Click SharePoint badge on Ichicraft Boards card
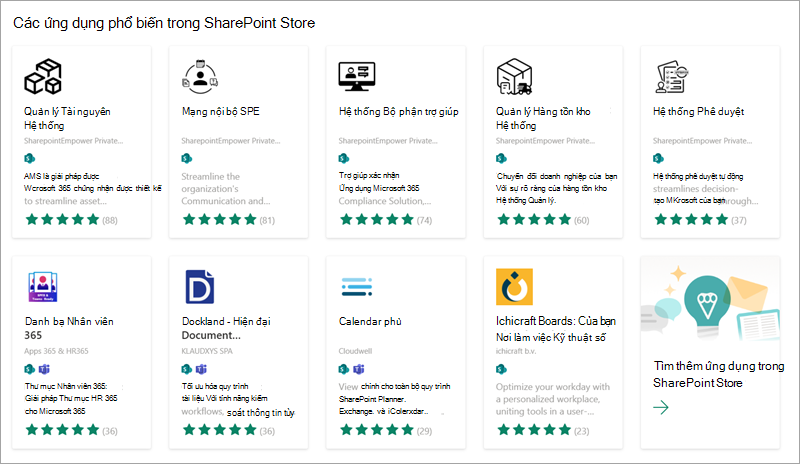 (501, 369)
